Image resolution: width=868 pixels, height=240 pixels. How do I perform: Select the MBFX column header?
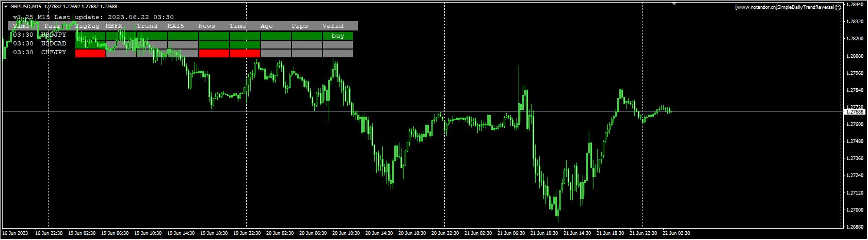[x=114, y=26]
